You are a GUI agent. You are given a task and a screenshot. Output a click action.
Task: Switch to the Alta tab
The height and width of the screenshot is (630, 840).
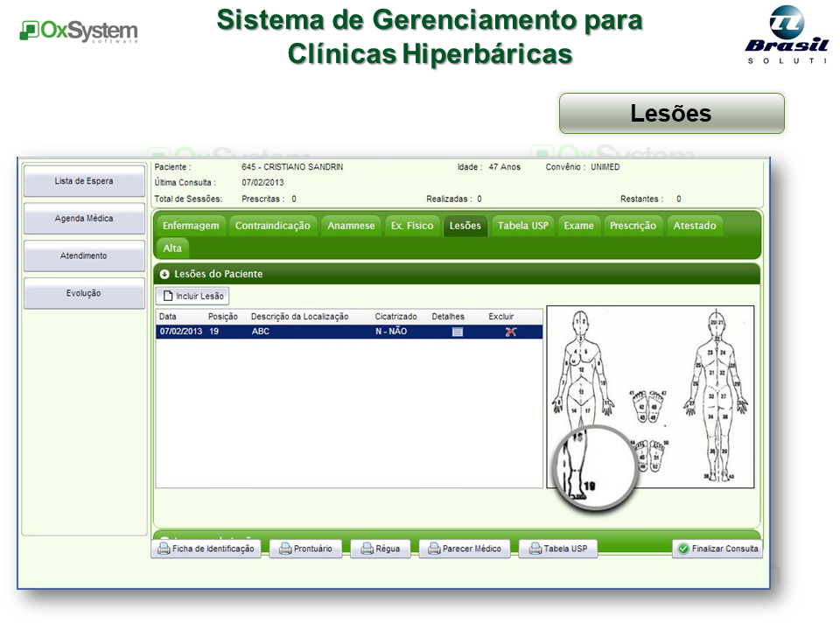click(172, 248)
